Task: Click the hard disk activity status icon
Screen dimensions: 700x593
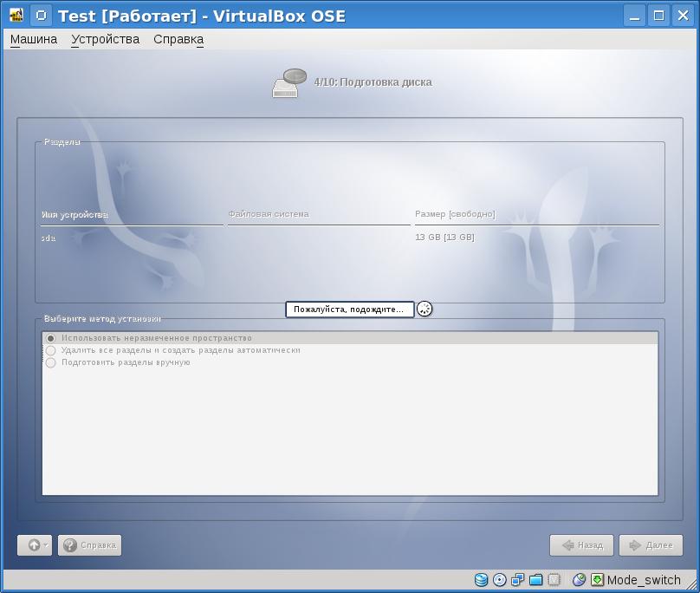Action: click(482, 580)
